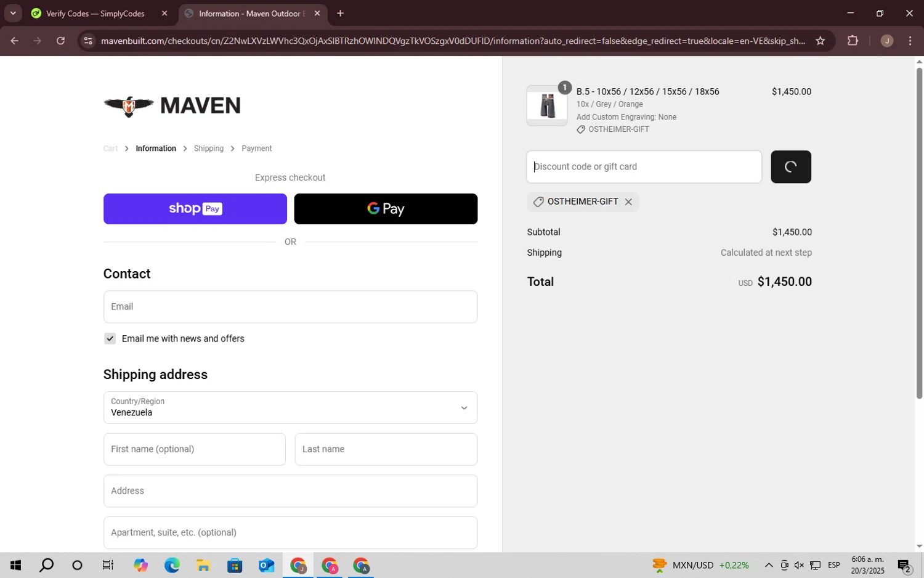924x578 pixels.
Task: Focus the Last name field
Action: tap(386, 449)
